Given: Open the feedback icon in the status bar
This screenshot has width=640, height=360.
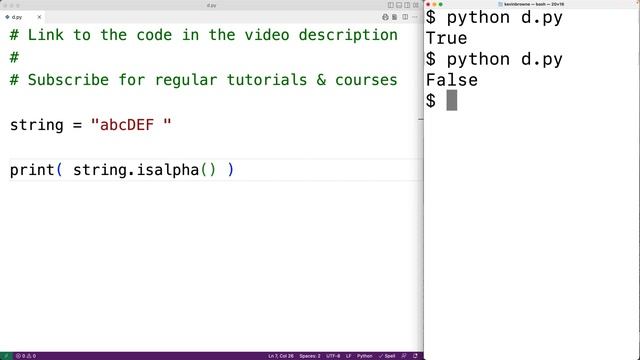Looking at the screenshot, I should click(404, 356).
